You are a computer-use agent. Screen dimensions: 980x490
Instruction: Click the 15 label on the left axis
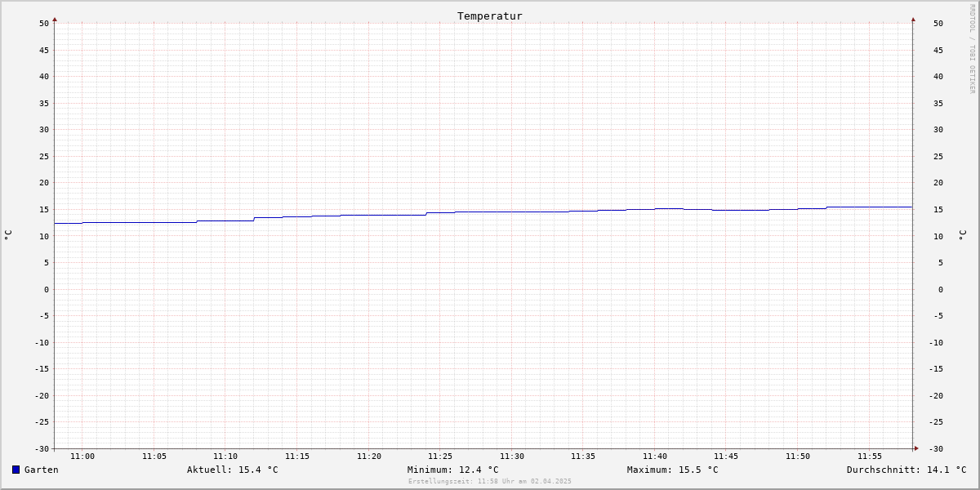44,210
